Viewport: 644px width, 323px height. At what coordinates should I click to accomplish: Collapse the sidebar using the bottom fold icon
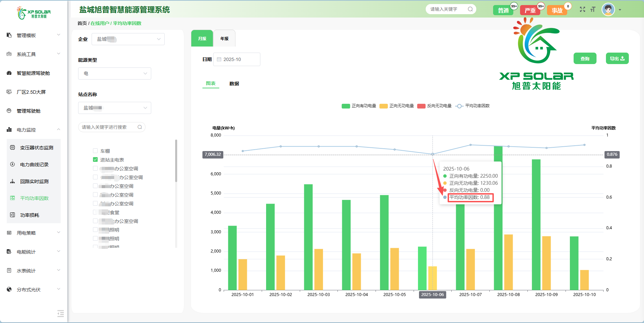click(x=61, y=314)
